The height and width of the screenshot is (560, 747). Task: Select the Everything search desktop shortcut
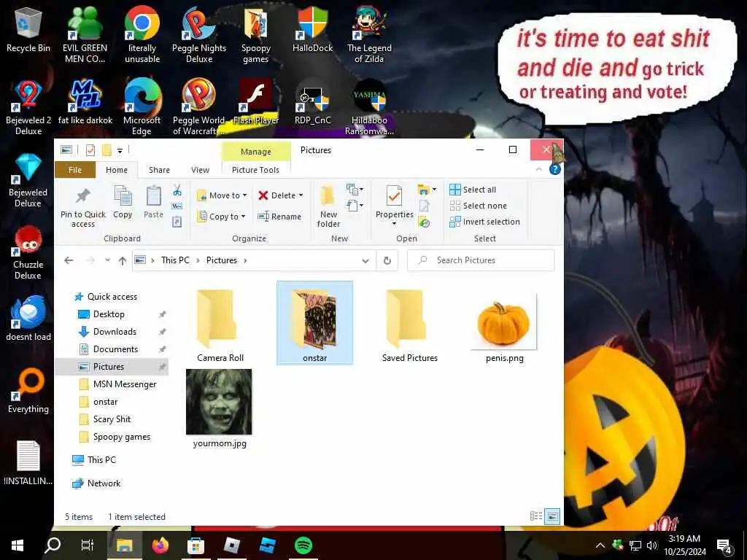[28, 391]
